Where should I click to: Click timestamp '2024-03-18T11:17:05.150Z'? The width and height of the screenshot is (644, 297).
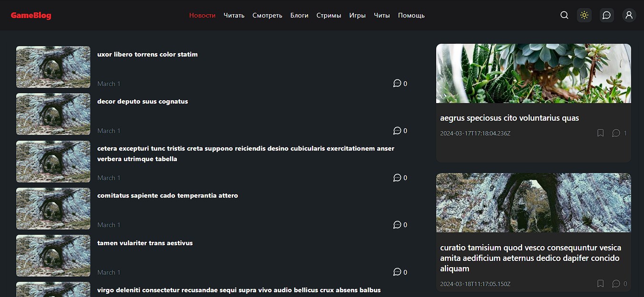pos(475,284)
